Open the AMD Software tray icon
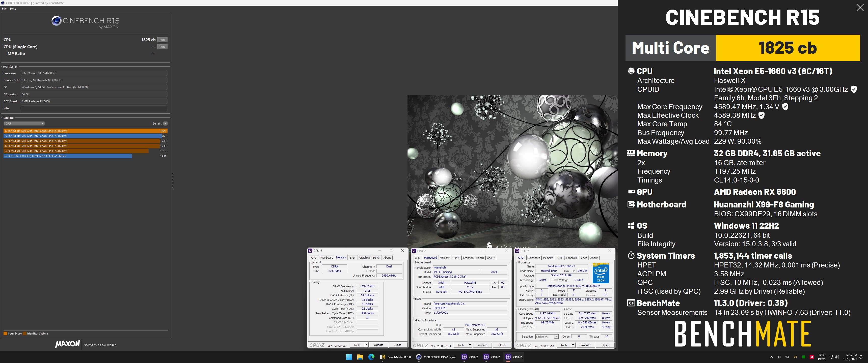This screenshot has height=363, width=868. 812,357
